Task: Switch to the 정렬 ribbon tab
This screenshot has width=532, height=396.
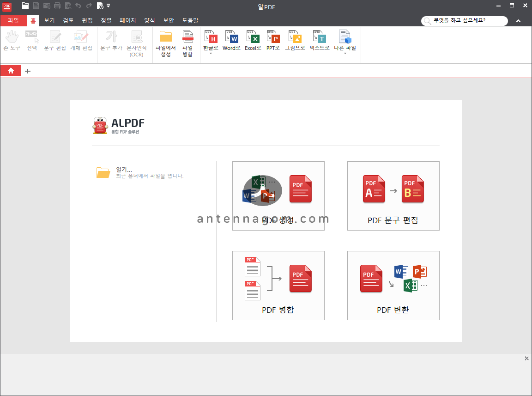Action: 106,20
